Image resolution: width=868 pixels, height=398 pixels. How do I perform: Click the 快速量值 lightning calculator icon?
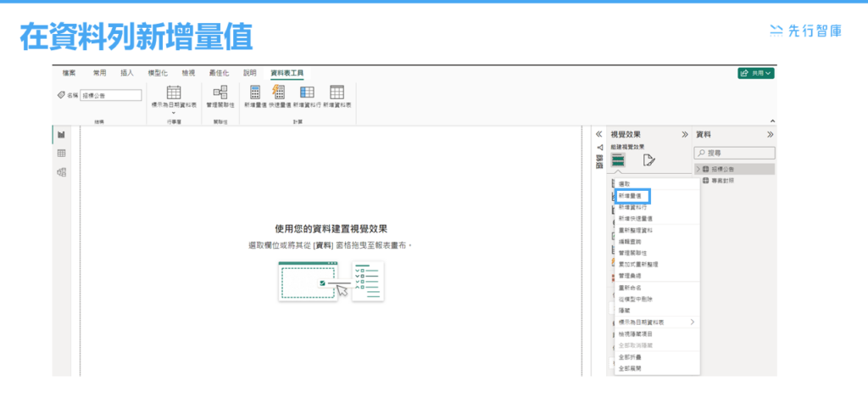tap(280, 92)
